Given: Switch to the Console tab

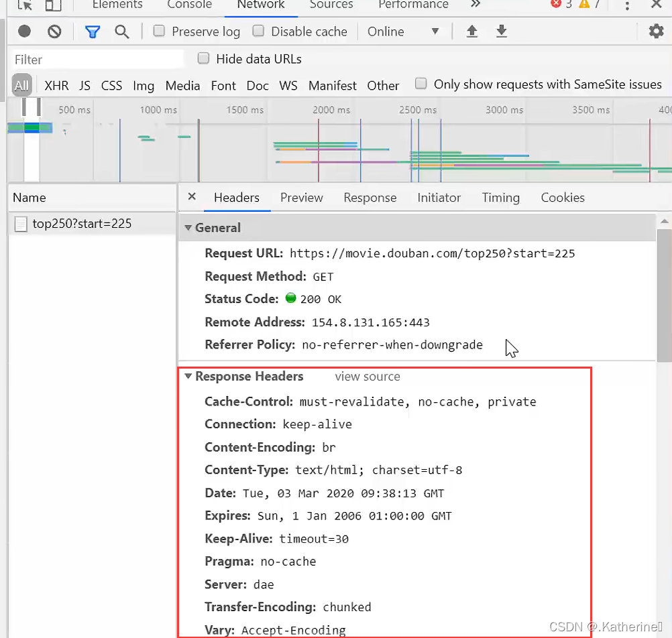Looking at the screenshot, I should pos(189,5).
